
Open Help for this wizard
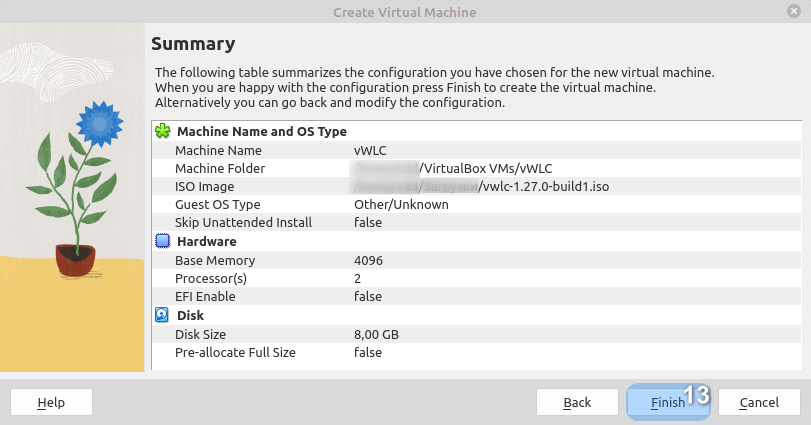(x=51, y=402)
